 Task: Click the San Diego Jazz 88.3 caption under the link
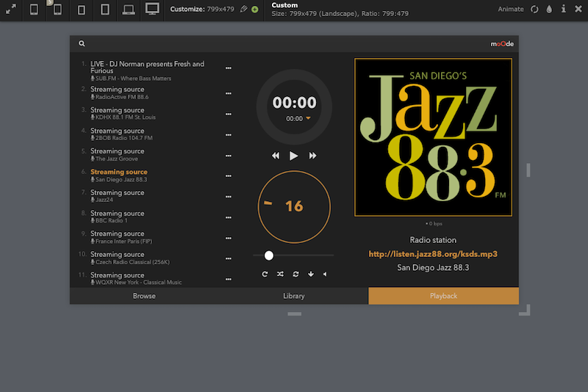(433, 268)
